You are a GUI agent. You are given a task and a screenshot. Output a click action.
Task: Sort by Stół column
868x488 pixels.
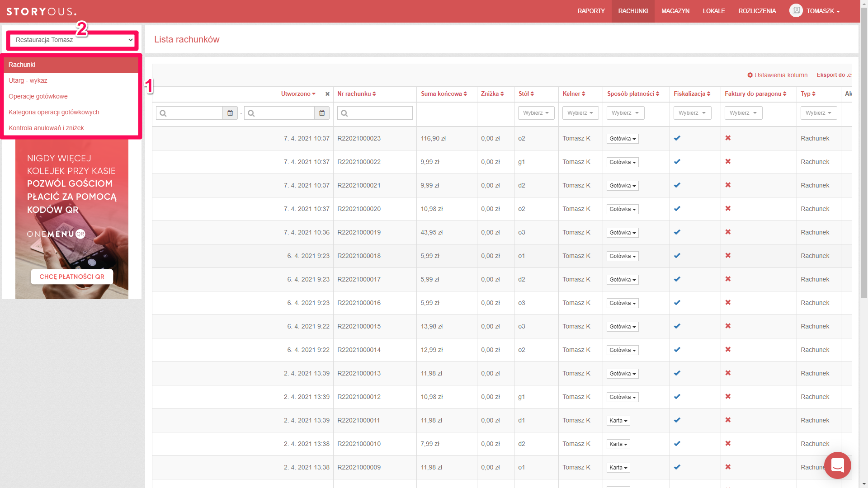tap(526, 94)
